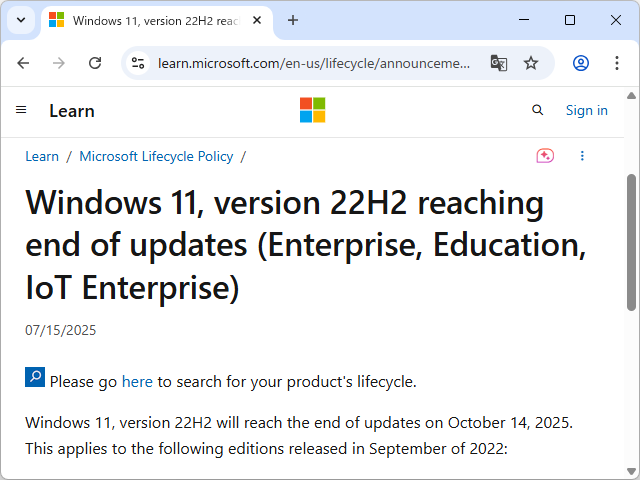Follow the 'here' product lifecycle link
The image size is (640, 480).
pyautogui.click(x=137, y=381)
